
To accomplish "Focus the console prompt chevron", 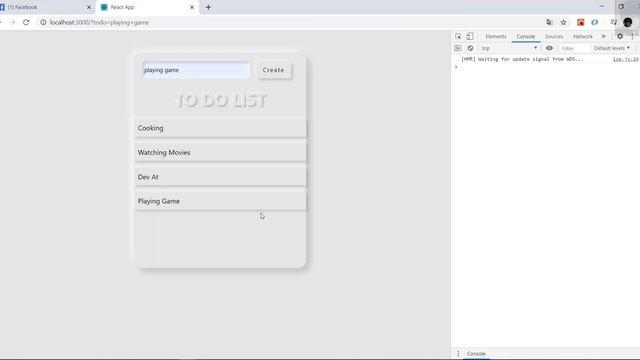I will [x=456, y=67].
